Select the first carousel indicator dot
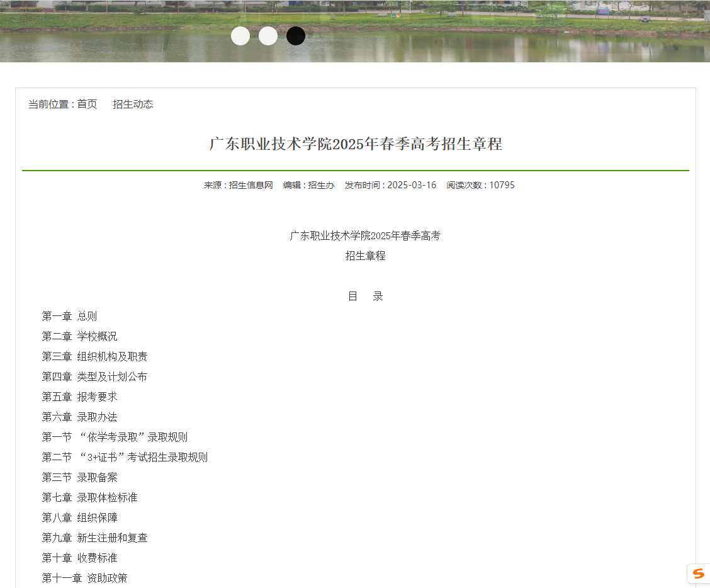This screenshot has height=588, width=710. [x=240, y=36]
